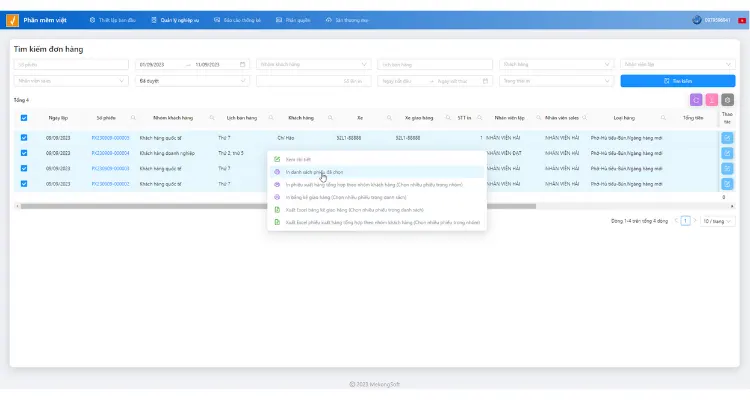The width and height of the screenshot is (750, 400).
Task: Click the Số lần in input field
Action: click(x=313, y=81)
